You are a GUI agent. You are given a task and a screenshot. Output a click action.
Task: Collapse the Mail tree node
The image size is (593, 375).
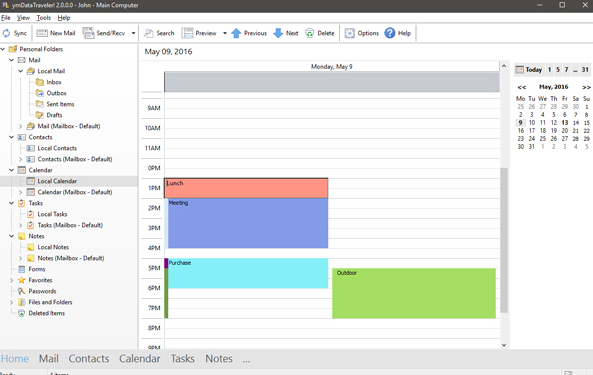[x=12, y=60]
